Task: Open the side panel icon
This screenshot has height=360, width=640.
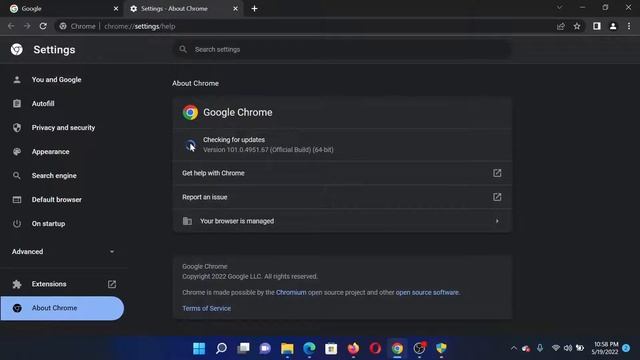Action: point(597,26)
